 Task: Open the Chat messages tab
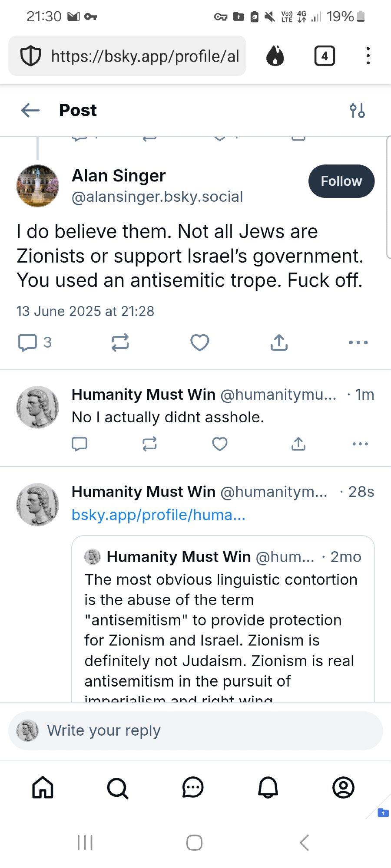[x=193, y=787]
